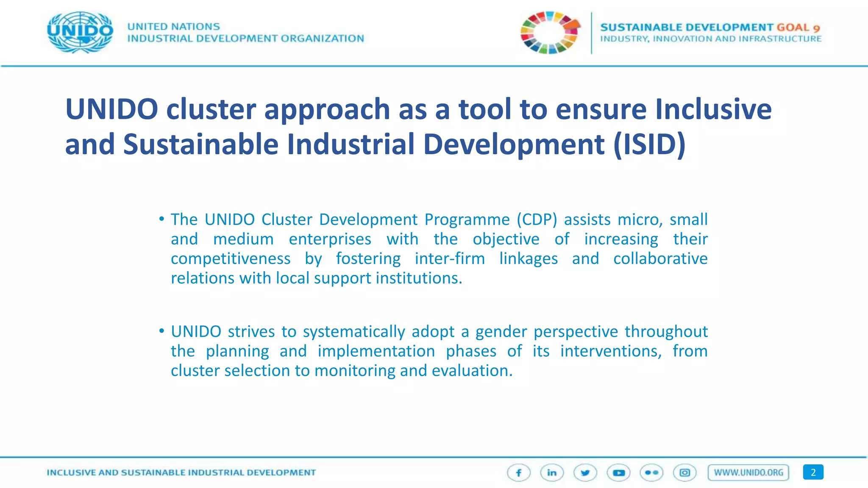Click the title line starting 'UNIDO cluster approach'

[418, 109]
